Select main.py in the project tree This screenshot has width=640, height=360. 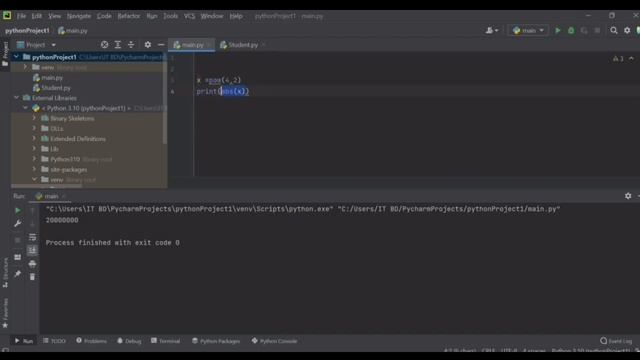52,78
